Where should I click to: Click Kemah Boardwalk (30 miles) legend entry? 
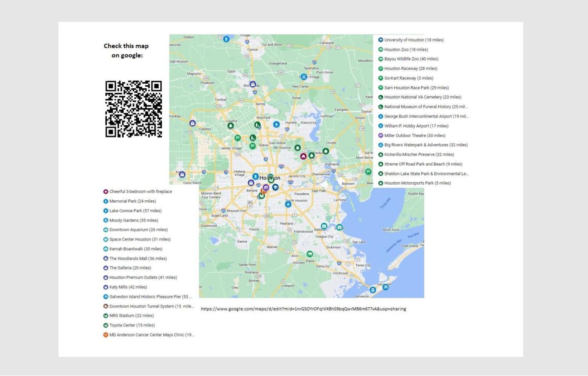click(x=133, y=249)
